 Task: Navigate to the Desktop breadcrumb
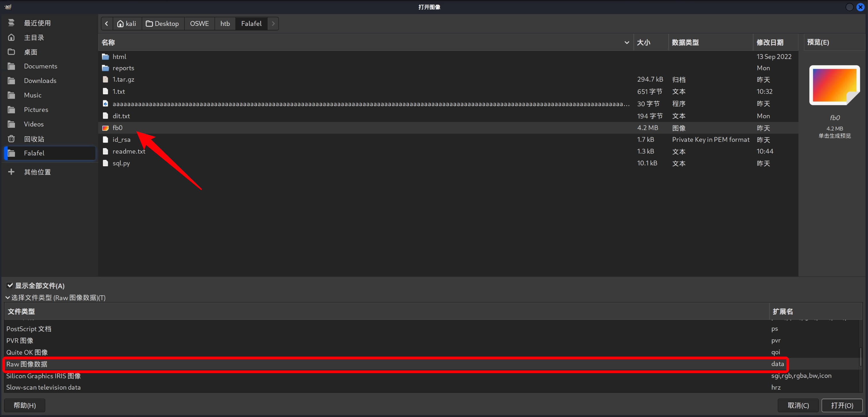click(x=163, y=24)
